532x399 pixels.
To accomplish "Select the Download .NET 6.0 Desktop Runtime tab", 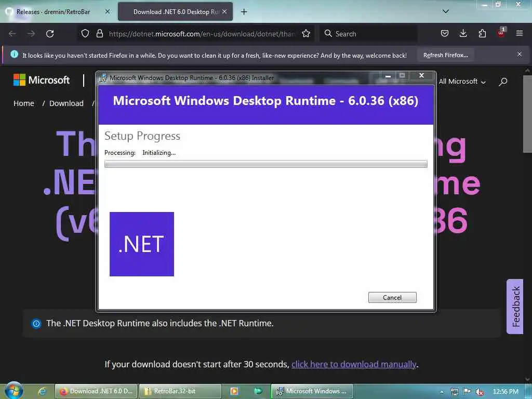I will coord(176,12).
